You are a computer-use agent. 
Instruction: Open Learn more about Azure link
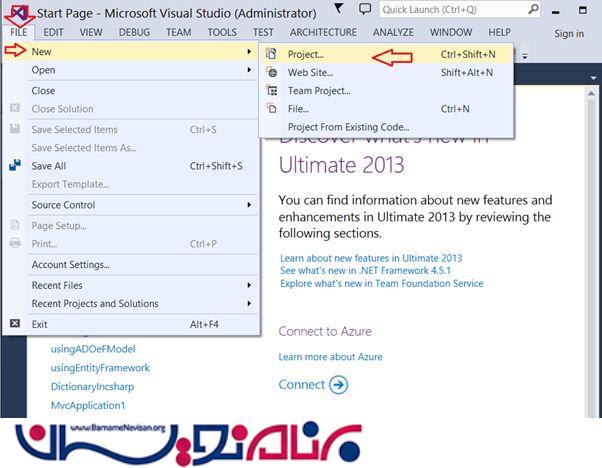point(330,357)
